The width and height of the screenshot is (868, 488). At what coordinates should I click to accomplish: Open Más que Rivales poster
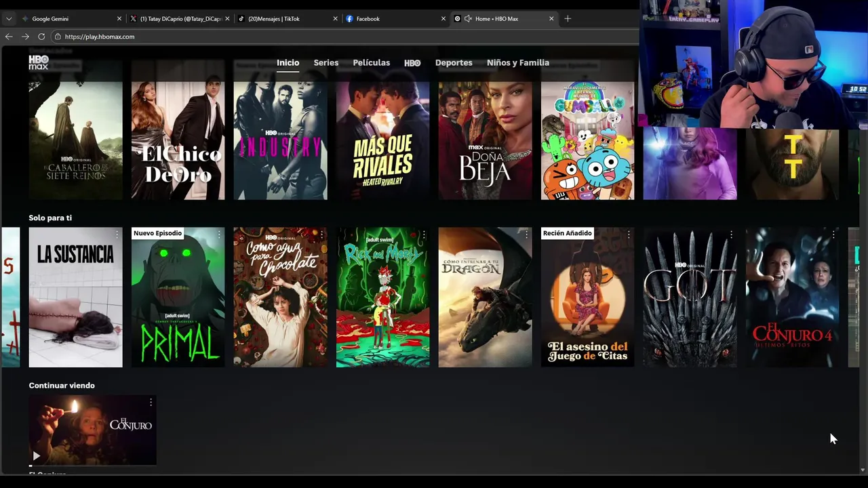coord(383,129)
